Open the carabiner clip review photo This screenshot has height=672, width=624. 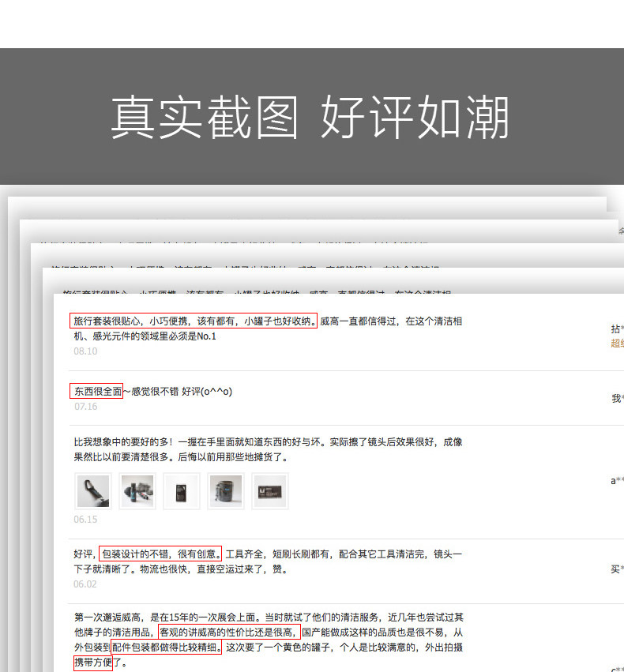tap(93, 491)
